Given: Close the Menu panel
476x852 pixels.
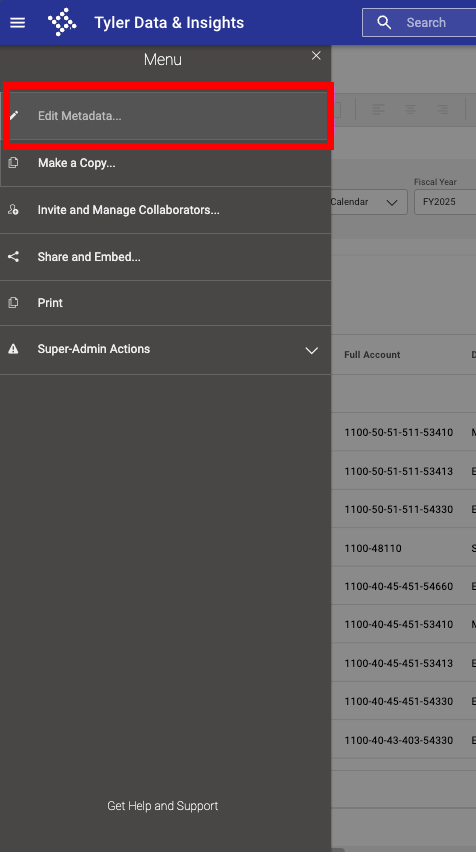Looking at the screenshot, I should pos(316,55).
